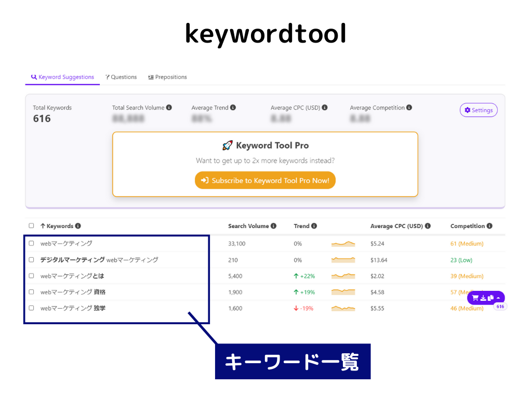Open the Keyword Suggestions tab

click(62, 77)
